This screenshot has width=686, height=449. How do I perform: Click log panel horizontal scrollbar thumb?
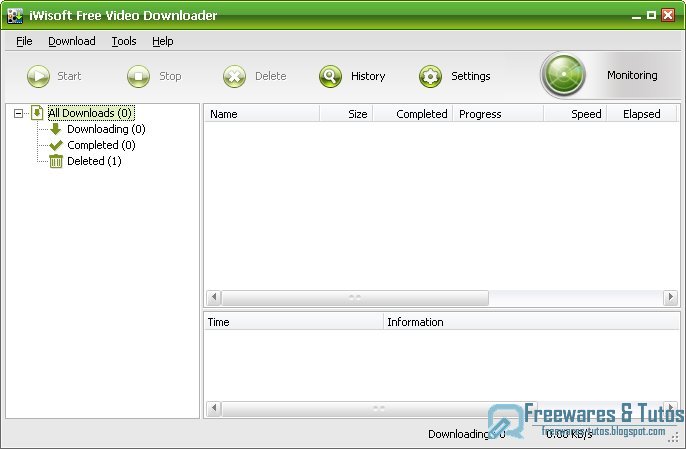379,409
